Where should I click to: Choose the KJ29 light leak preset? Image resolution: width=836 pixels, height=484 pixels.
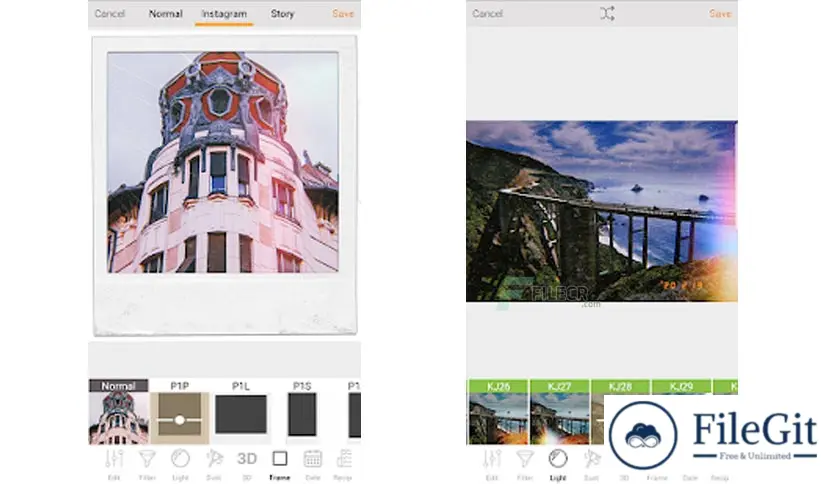click(x=681, y=386)
